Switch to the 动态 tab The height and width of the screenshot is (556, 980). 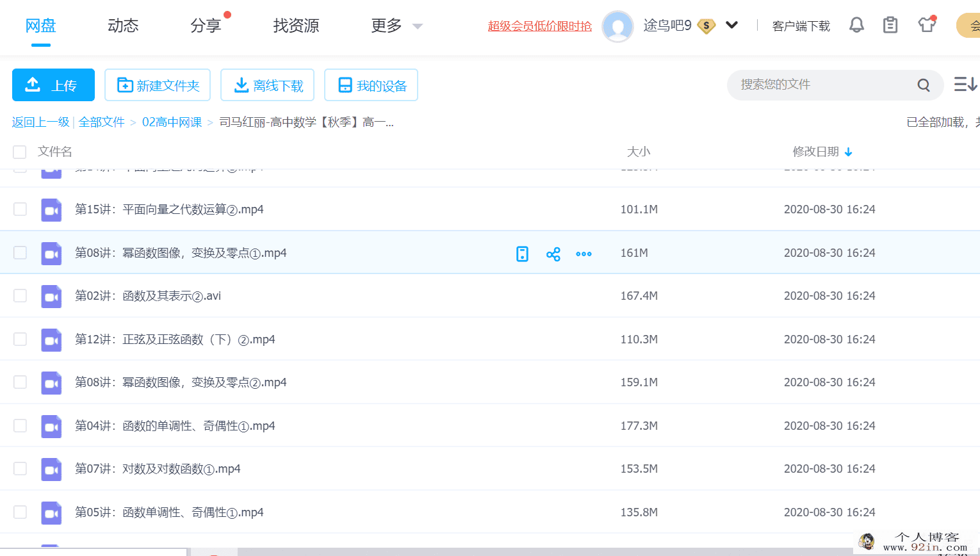123,26
